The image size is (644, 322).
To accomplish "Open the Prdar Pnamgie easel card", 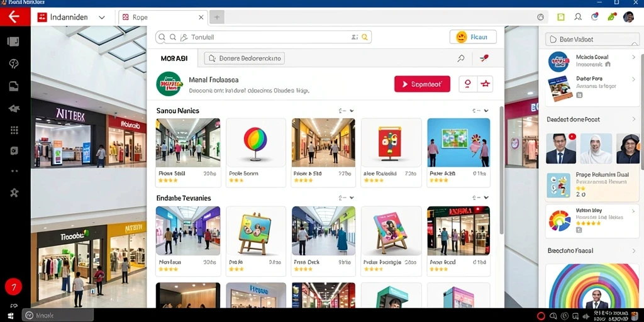I will click(x=391, y=241).
